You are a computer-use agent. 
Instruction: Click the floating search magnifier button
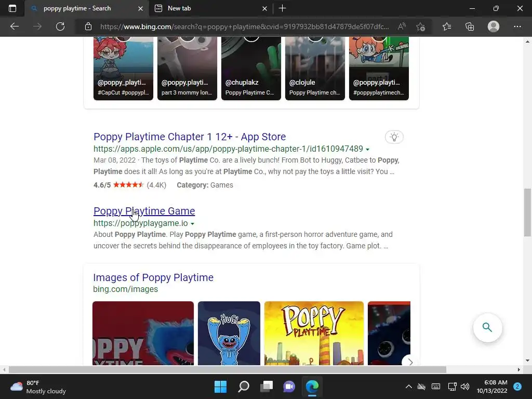click(x=487, y=328)
